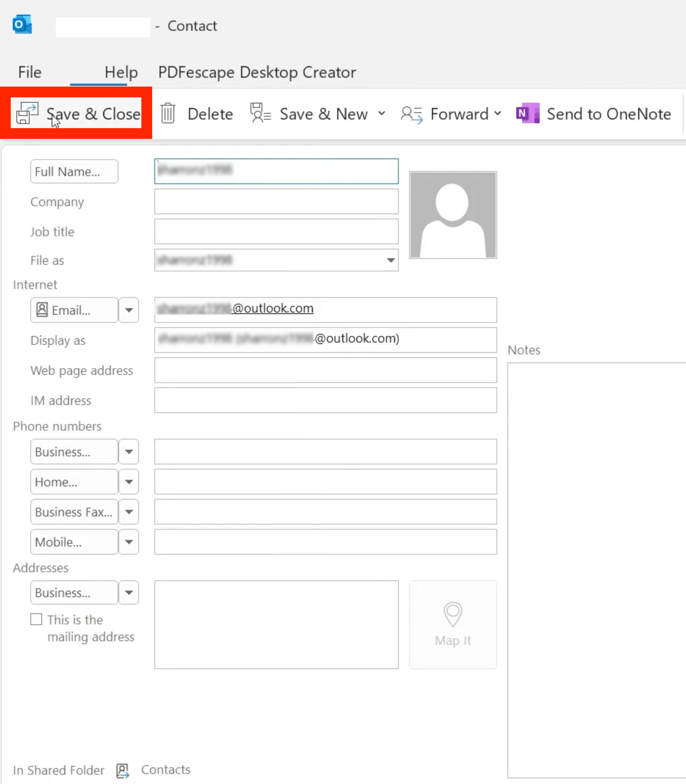Click the Full Name... button
The height and width of the screenshot is (784, 686).
[x=74, y=172]
